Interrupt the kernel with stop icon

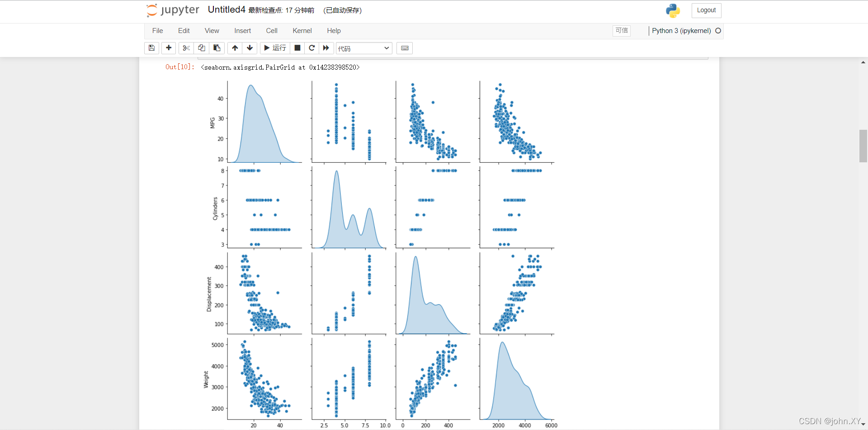[x=297, y=48]
